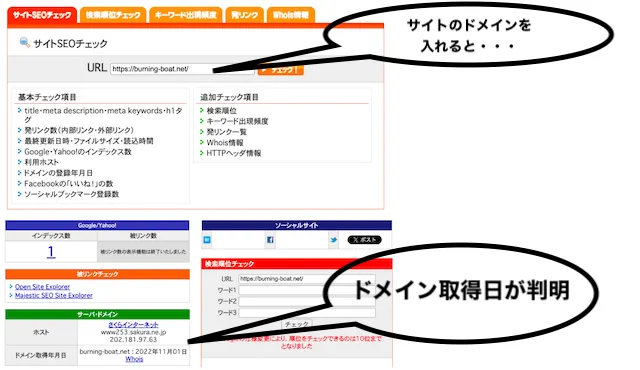640x370 pixels.
Task: Open the Whois link under domain date
Action: pos(134,359)
